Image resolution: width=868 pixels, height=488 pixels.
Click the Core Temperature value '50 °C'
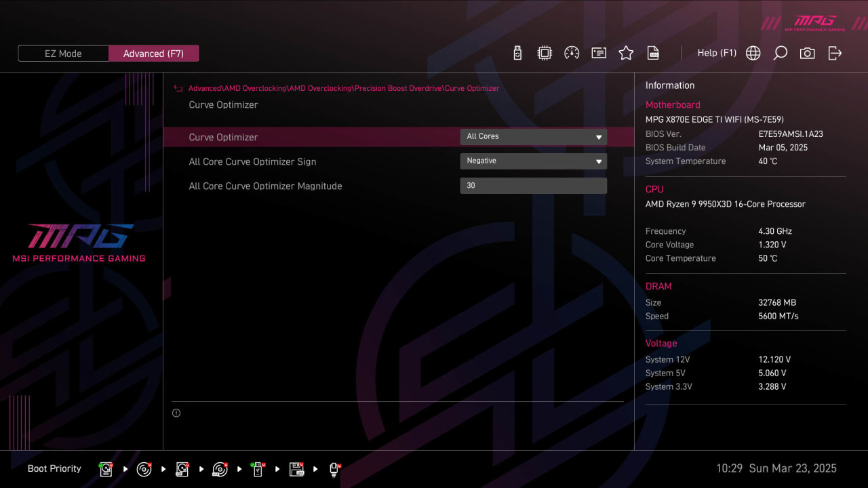pos(768,258)
